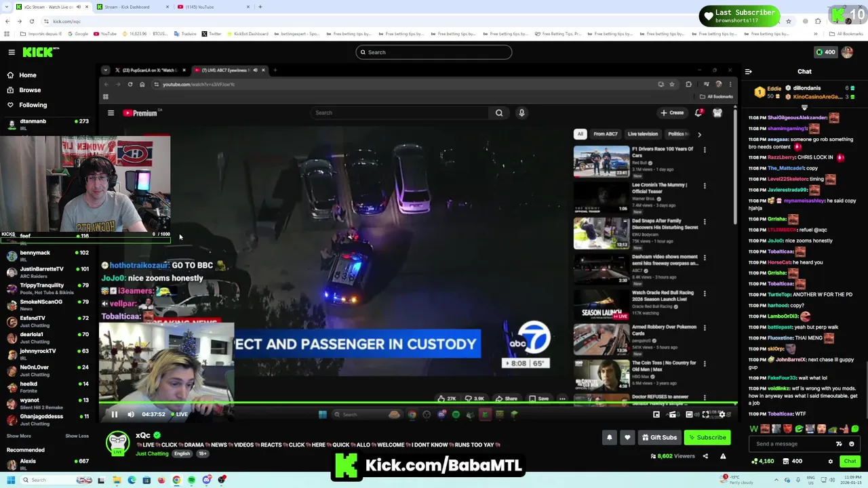Click the stream progress bar

(417, 403)
